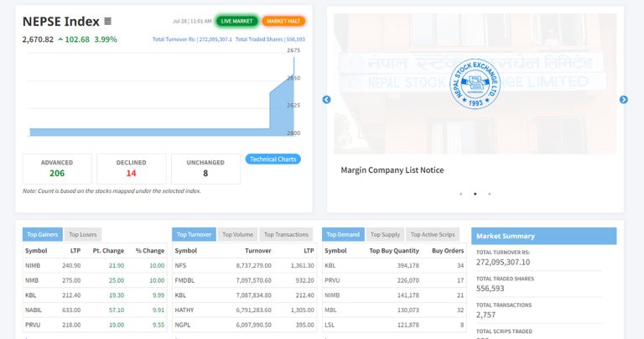
Task: Select the second carousel dot indicator
Action: tap(475, 194)
